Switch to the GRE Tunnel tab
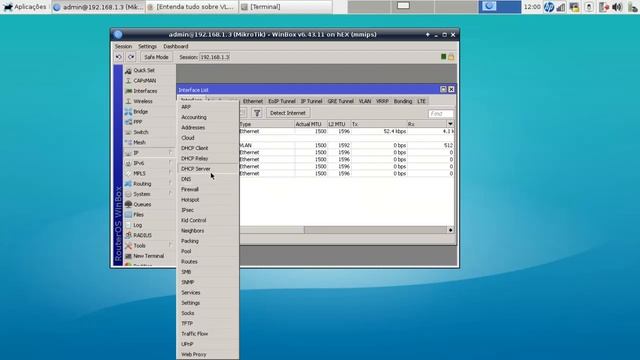 click(340, 101)
